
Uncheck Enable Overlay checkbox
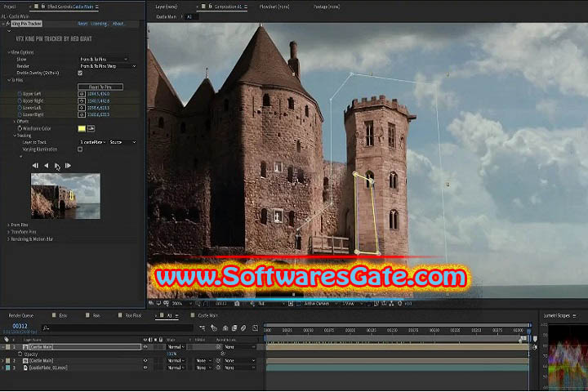[x=80, y=73]
